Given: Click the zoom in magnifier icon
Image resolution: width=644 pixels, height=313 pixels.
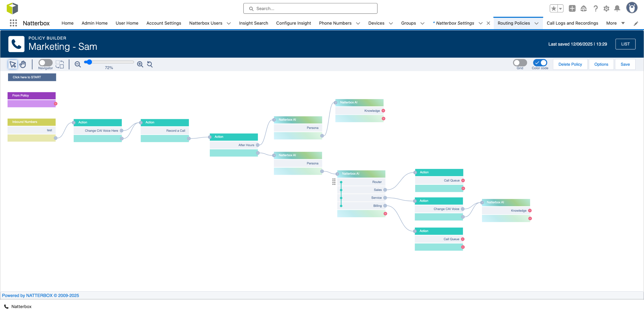Looking at the screenshot, I should (x=140, y=64).
